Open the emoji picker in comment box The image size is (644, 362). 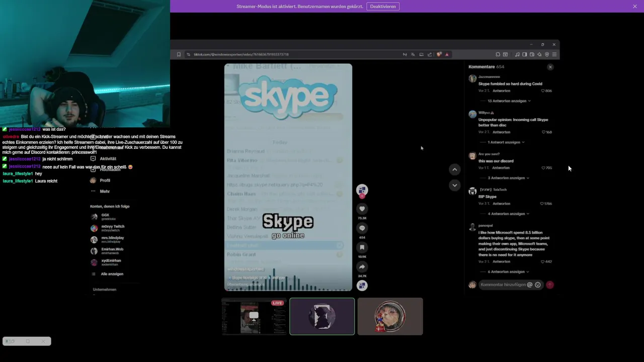click(537, 285)
